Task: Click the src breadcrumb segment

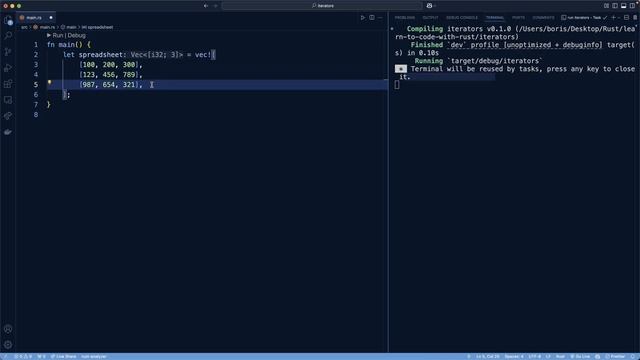Action: 24,27
